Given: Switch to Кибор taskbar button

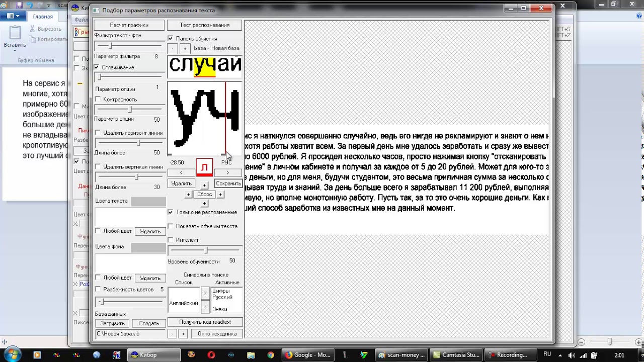Looking at the screenshot, I should pos(154,355).
